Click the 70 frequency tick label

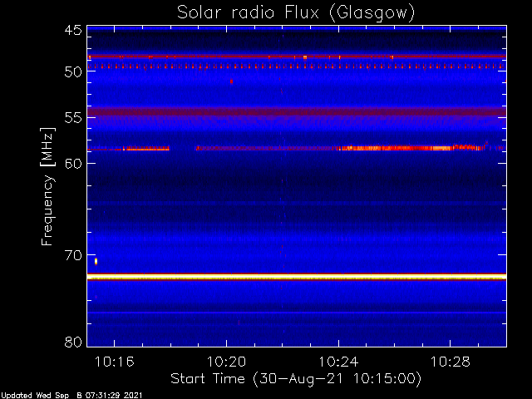click(x=73, y=255)
